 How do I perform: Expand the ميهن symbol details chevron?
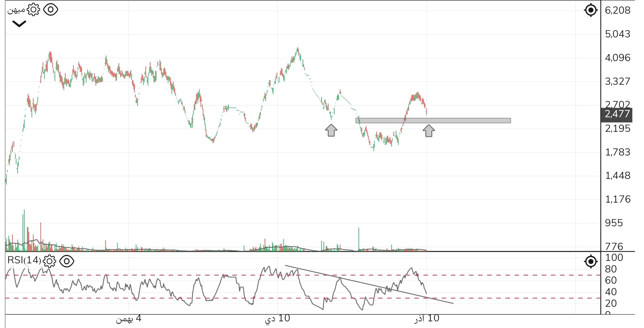point(19,24)
